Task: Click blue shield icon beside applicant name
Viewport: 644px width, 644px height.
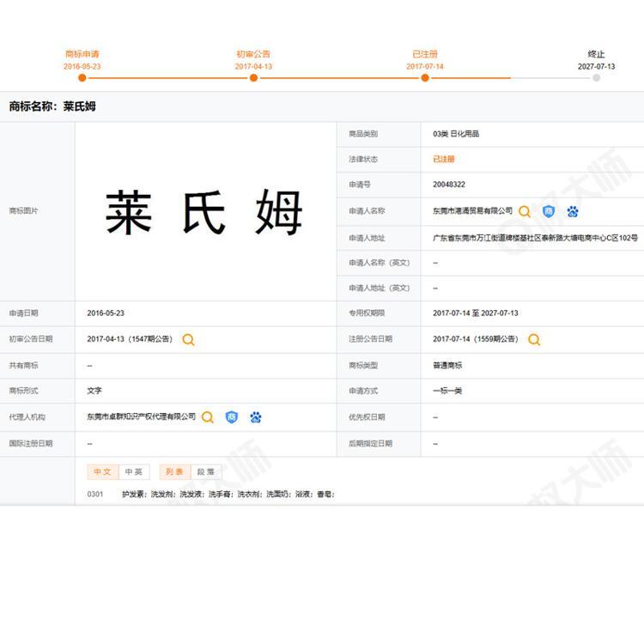Action: (x=549, y=211)
